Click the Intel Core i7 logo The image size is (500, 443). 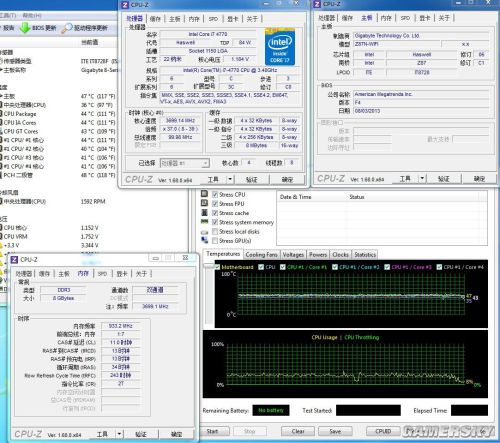click(280, 47)
